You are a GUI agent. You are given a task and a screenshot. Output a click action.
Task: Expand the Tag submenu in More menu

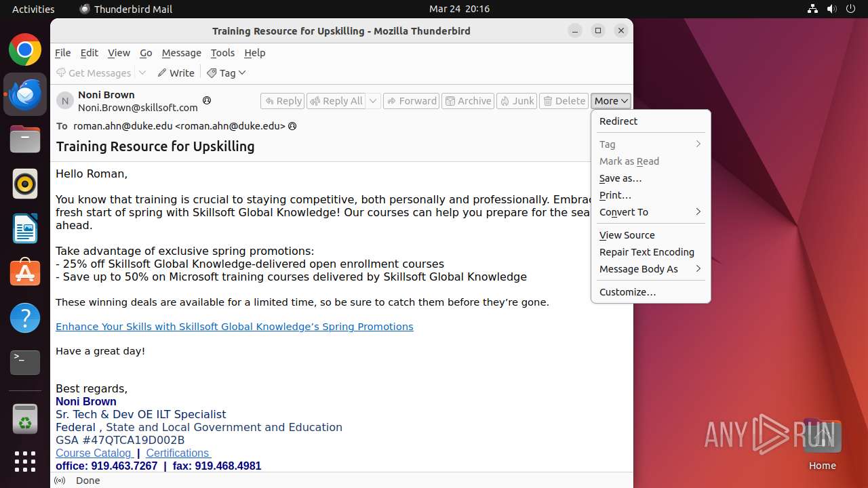pyautogui.click(x=650, y=144)
